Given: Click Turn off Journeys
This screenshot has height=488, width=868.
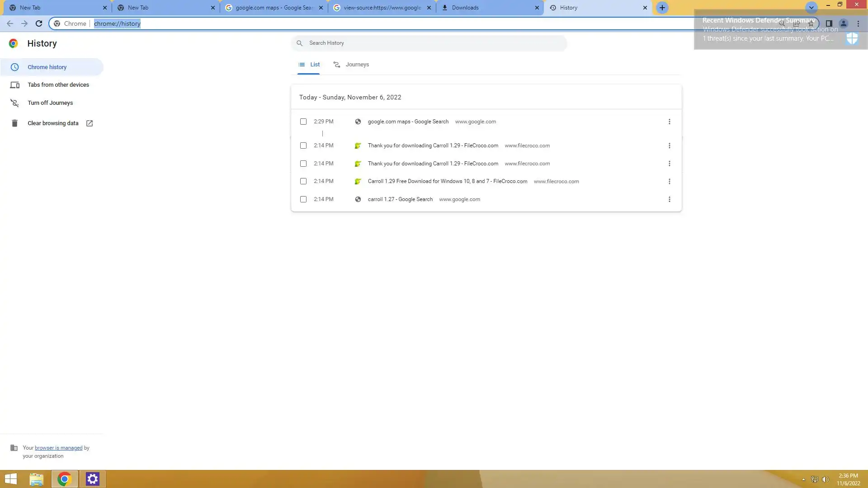Looking at the screenshot, I should click(x=50, y=103).
